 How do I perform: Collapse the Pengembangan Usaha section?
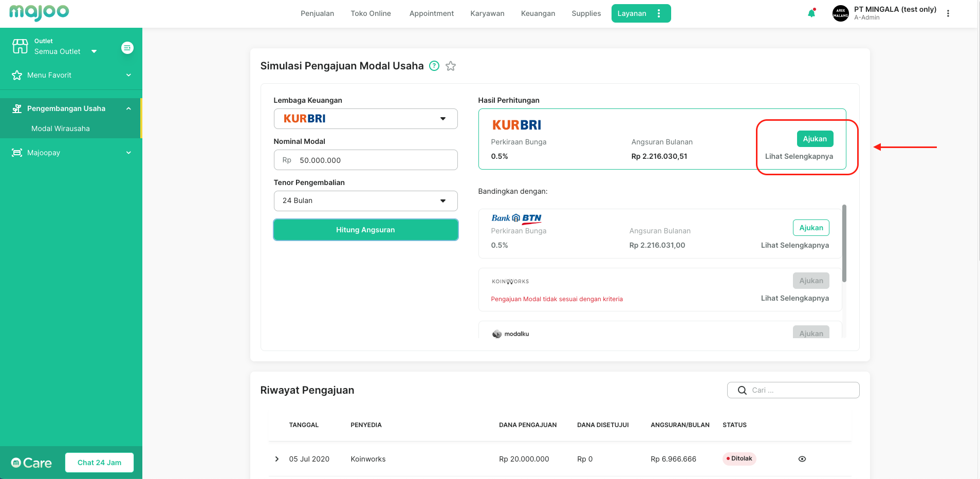(128, 108)
